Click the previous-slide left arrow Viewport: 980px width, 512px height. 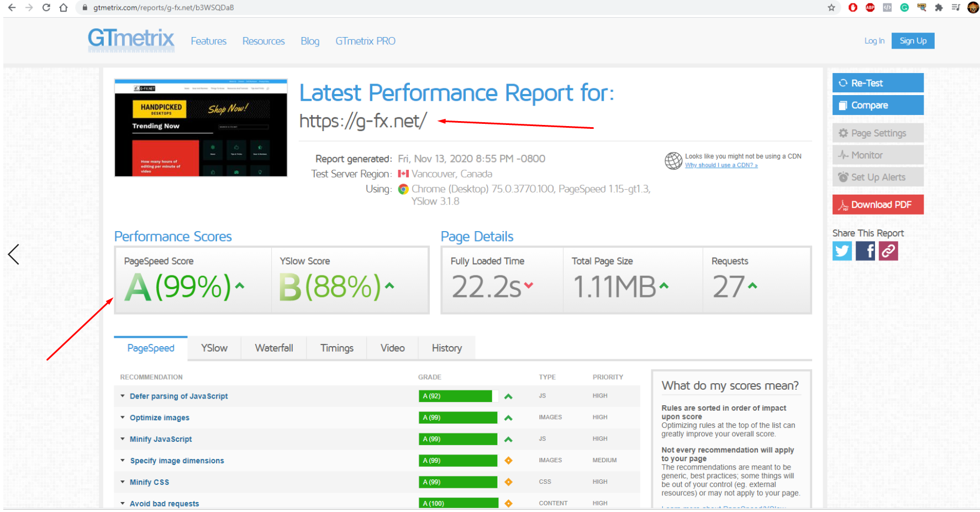(14, 254)
